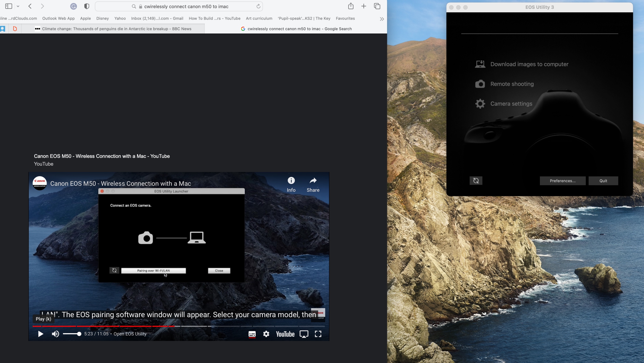Open Camera settings gear in EOS Utility
Image resolution: width=644 pixels, height=363 pixels.
[x=480, y=104]
